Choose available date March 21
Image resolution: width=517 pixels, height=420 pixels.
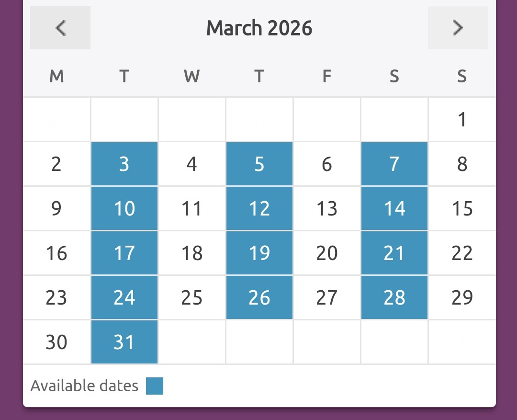point(394,253)
